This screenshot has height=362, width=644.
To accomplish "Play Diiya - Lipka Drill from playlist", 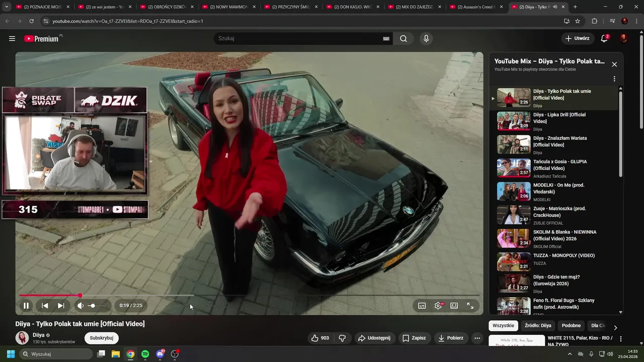I will click(553, 122).
